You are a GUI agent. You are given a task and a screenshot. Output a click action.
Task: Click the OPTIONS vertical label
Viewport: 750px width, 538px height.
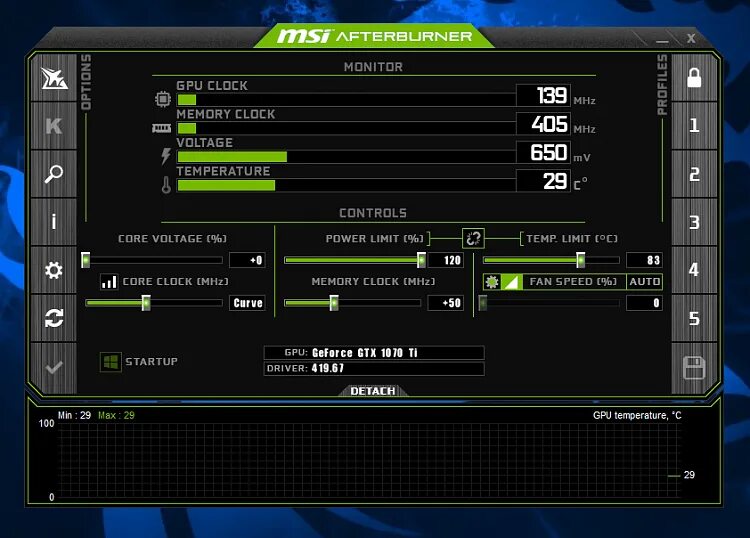click(86, 82)
